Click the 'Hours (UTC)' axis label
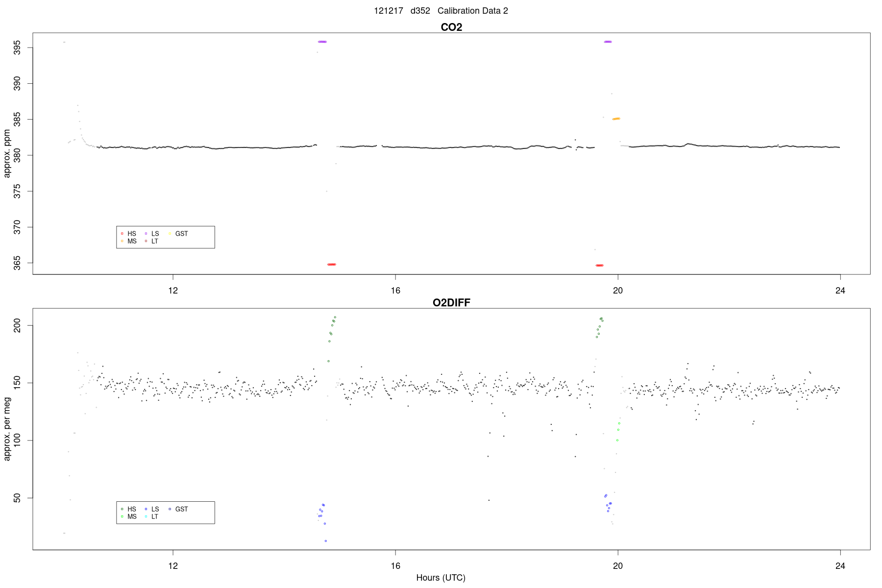Viewport: 882px width, 588px height. [x=441, y=578]
